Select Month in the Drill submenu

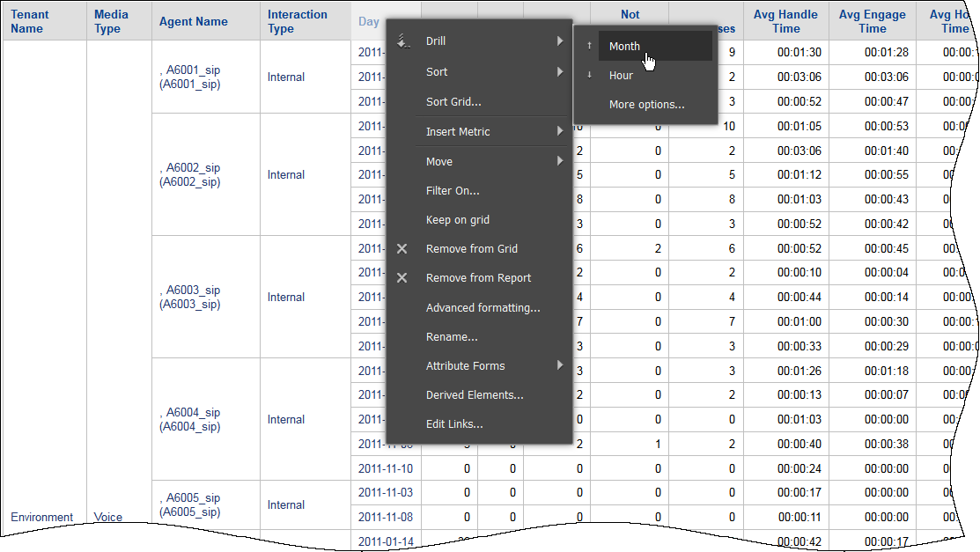624,47
